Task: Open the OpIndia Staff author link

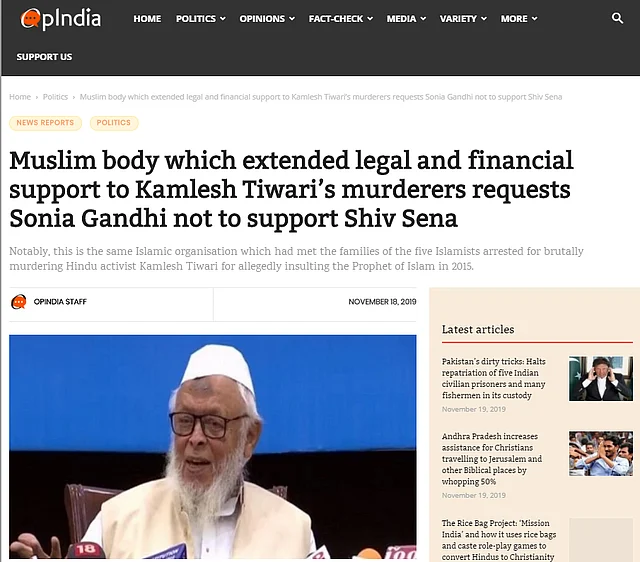Action: point(60,302)
